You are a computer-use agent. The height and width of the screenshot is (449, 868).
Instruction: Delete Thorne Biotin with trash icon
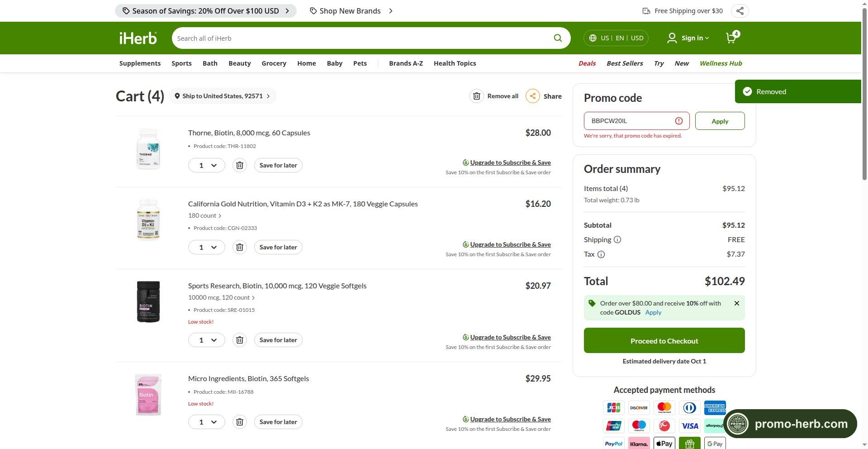coord(240,165)
